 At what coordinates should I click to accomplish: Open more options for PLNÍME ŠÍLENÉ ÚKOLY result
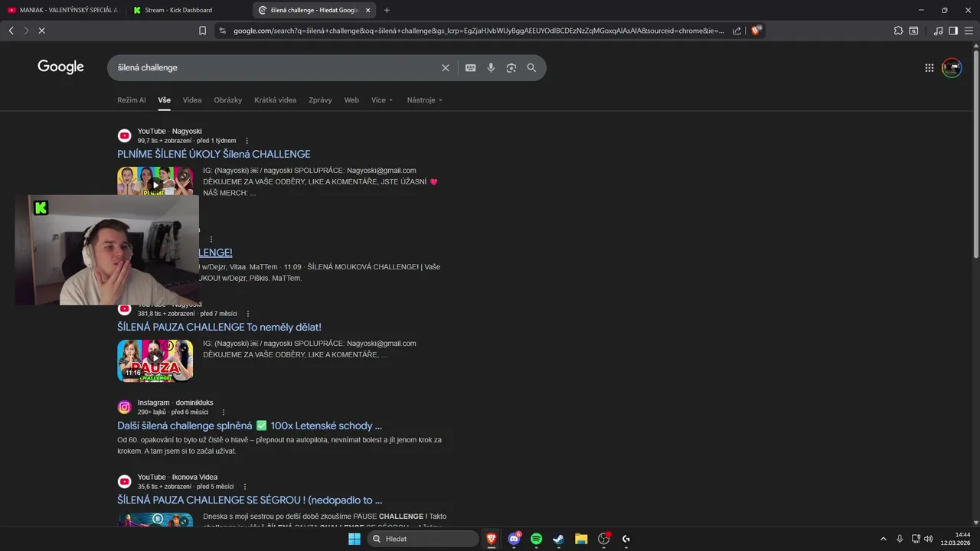click(x=247, y=141)
